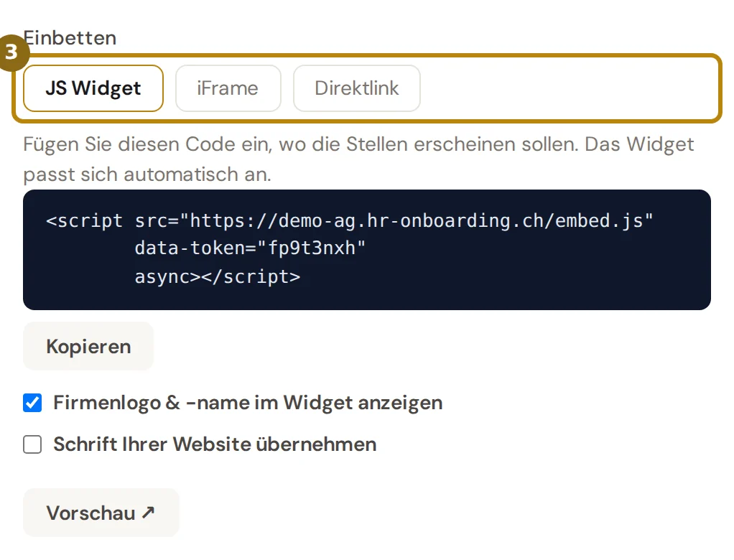
Task: Enable Schrift Ihrer Website übernehmen checkbox
Action: click(x=32, y=444)
